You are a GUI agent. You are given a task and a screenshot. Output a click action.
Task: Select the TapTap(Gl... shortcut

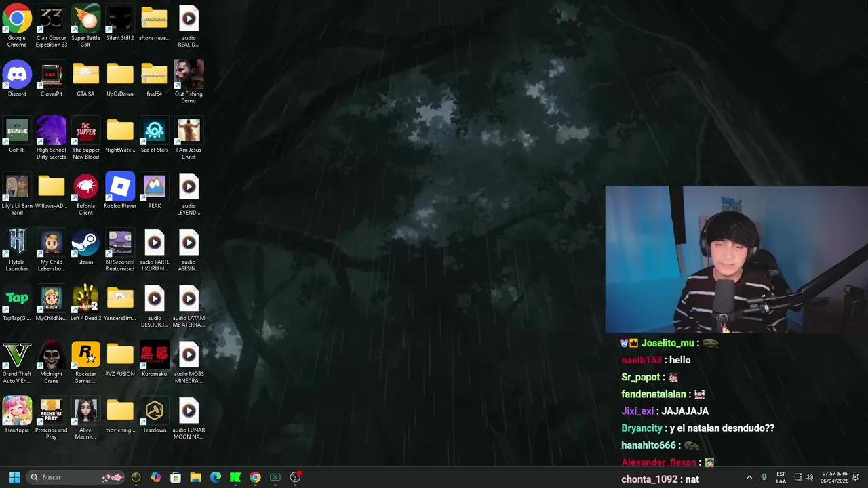17,304
